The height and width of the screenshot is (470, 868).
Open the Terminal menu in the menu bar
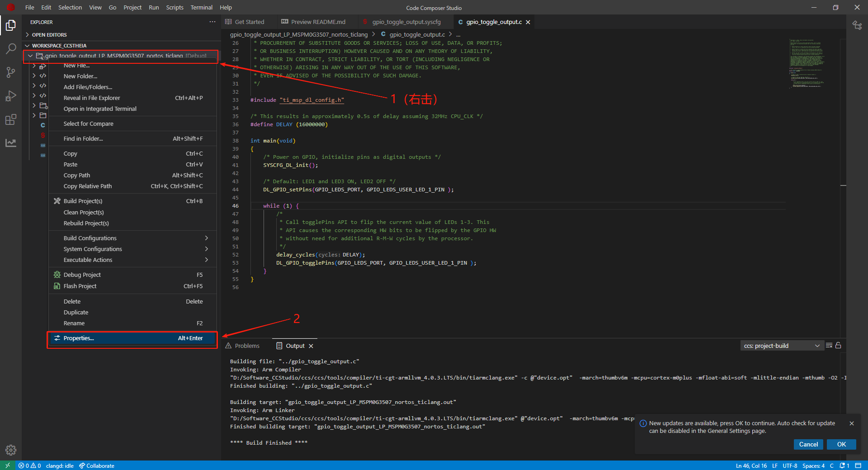coord(202,7)
